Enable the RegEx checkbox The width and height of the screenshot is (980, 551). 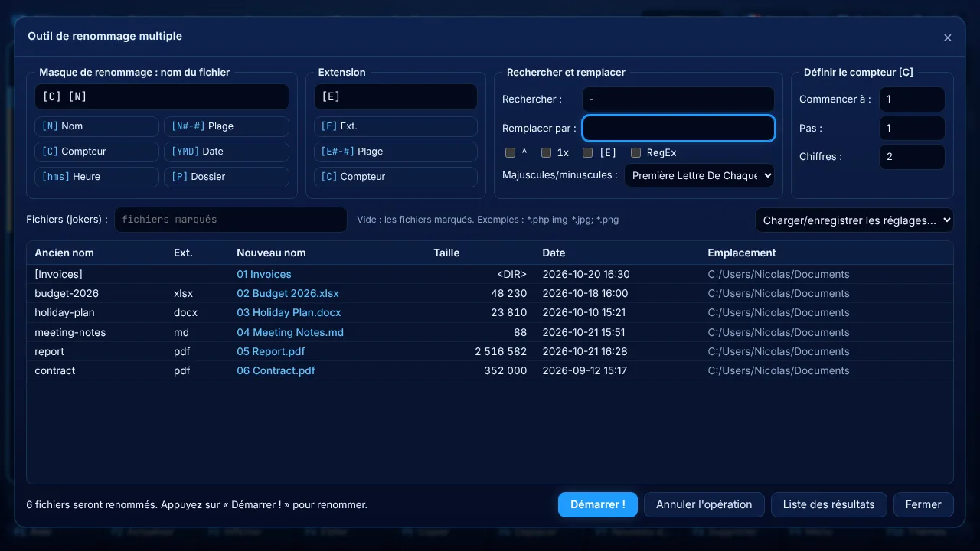tap(635, 153)
